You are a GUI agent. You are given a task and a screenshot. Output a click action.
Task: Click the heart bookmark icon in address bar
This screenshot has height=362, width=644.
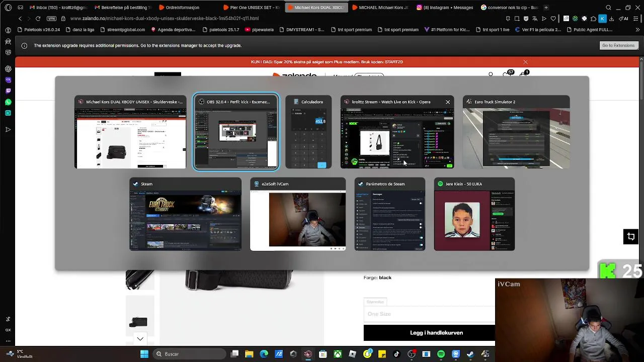click(x=553, y=19)
